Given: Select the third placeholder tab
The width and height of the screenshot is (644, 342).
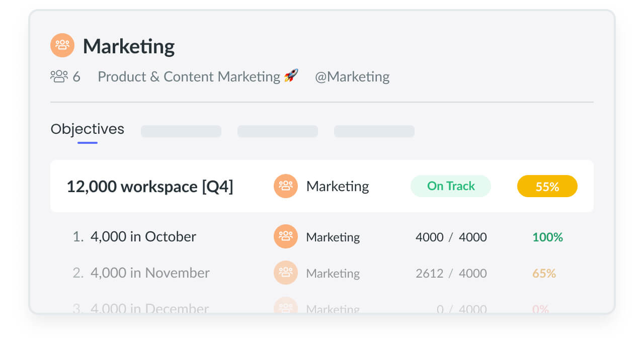Looking at the screenshot, I should point(374,131).
